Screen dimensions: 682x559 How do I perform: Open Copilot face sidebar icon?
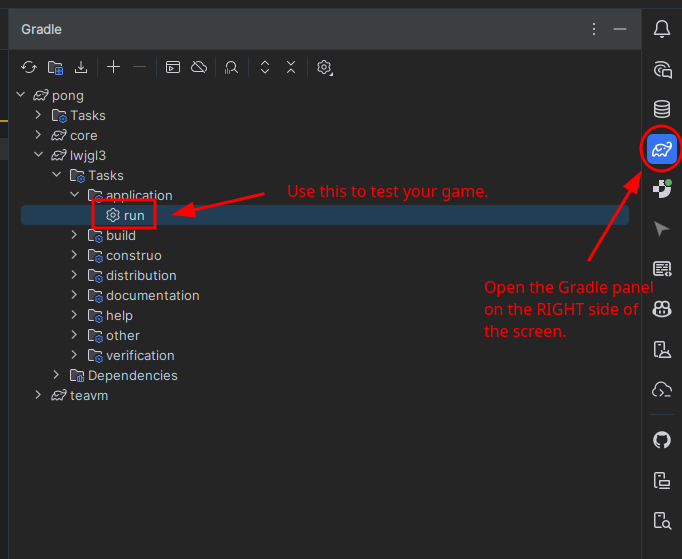click(662, 309)
